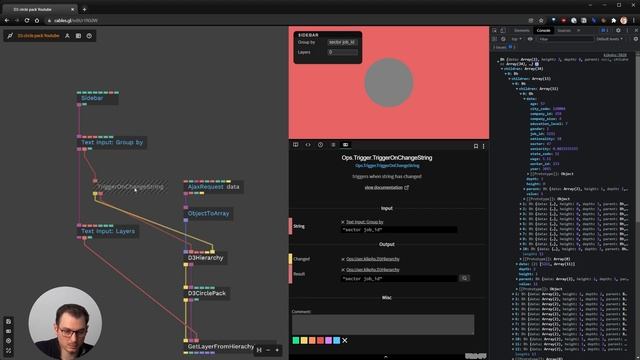Open the code brackets tab icon in op panel

click(x=308, y=145)
